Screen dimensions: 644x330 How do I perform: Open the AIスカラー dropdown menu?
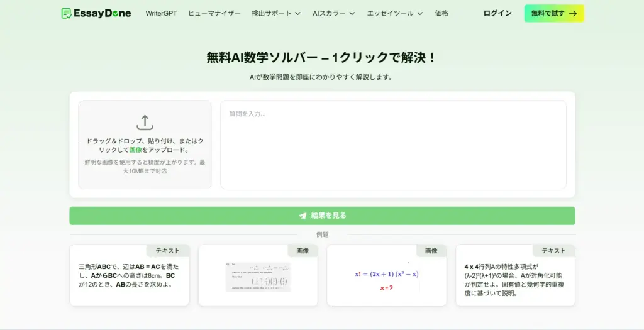pos(333,13)
